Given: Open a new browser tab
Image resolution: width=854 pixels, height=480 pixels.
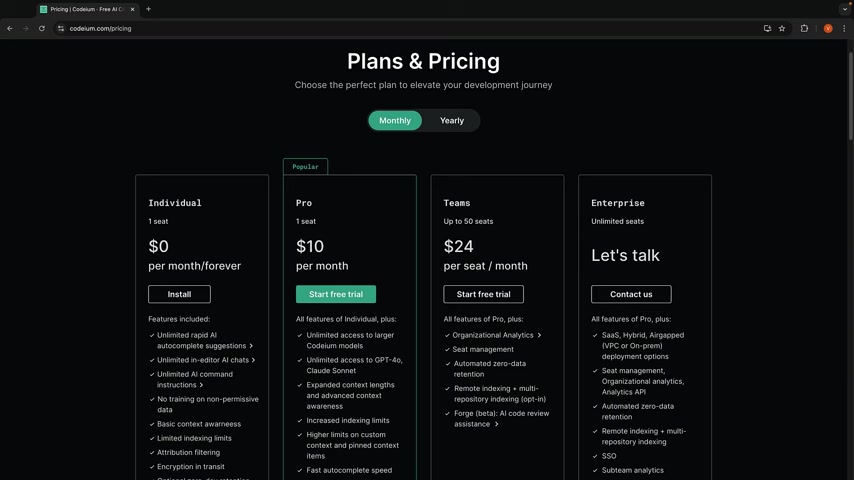Looking at the screenshot, I should click(x=148, y=9).
